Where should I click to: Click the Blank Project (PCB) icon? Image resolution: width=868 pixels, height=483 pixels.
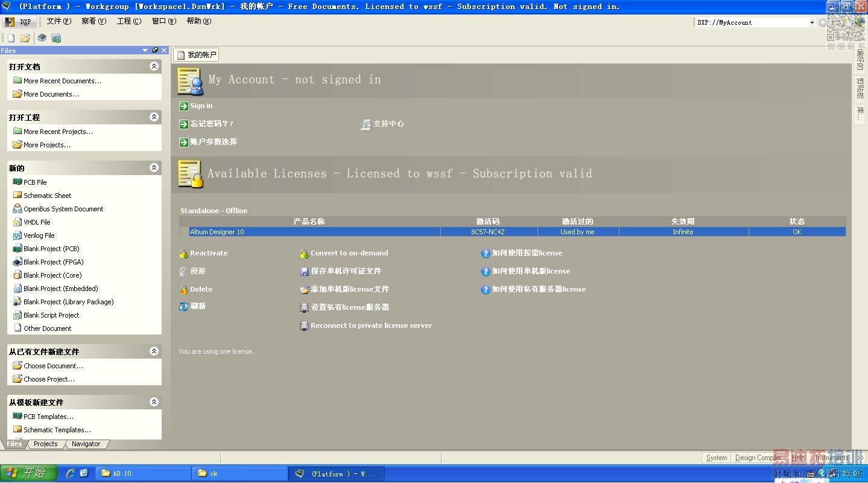[x=17, y=248]
